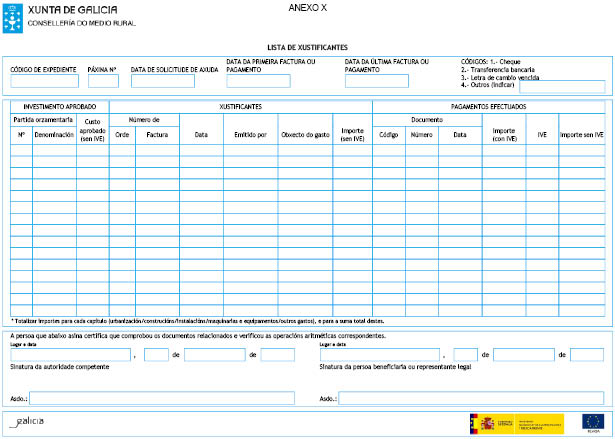
Task: Click the Asdo. field for autoridade competente
Action: [162, 398]
